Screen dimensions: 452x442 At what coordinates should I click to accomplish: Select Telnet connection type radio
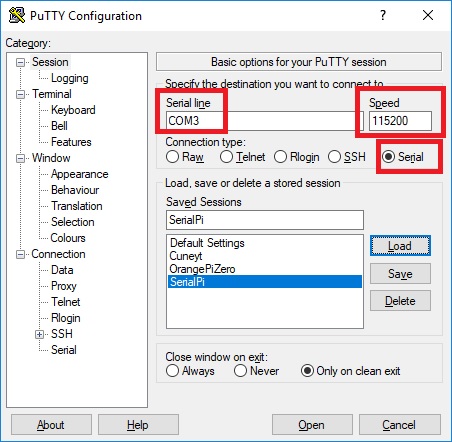coord(226,157)
